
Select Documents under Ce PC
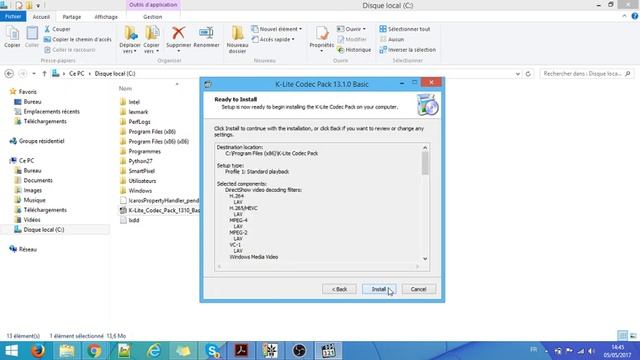click(x=38, y=180)
